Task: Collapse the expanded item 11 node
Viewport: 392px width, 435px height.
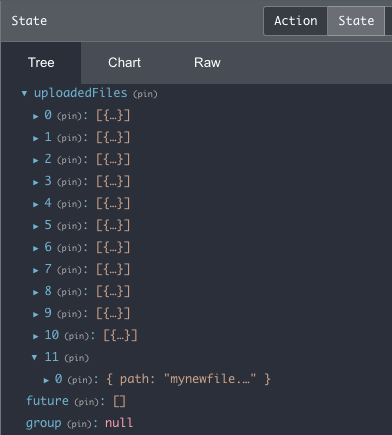Action: click(x=35, y=358)
